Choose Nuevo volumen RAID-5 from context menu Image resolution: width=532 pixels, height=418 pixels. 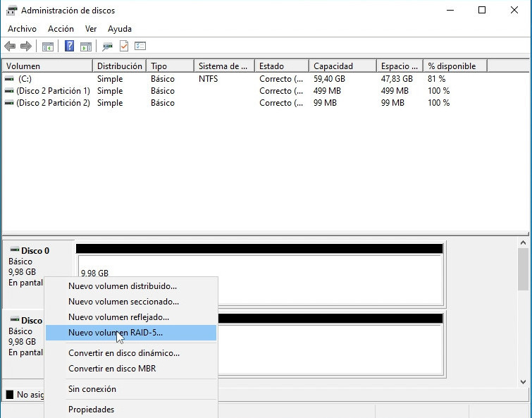pyautogui.click(x=115, y=333)
